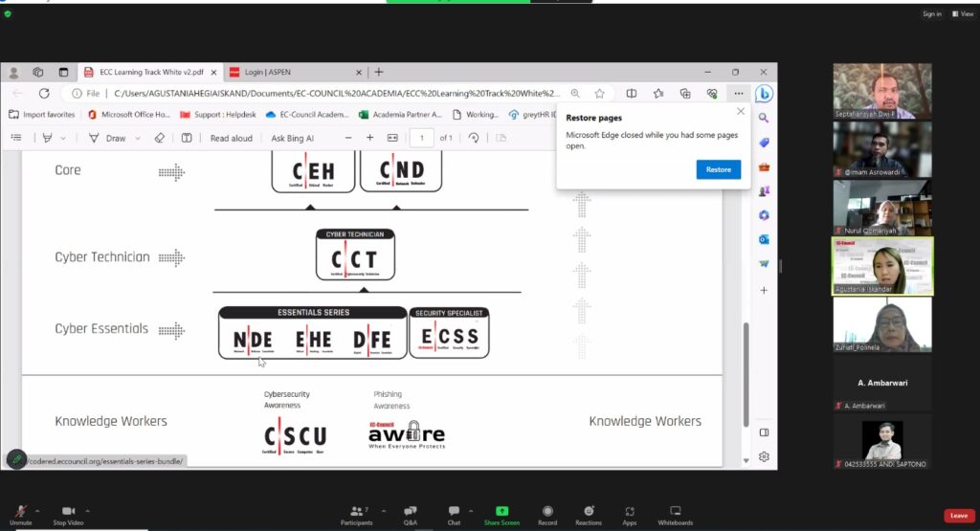980x531 pixels.
Task: Open Browser essentials heart icon
Action: 712,93
